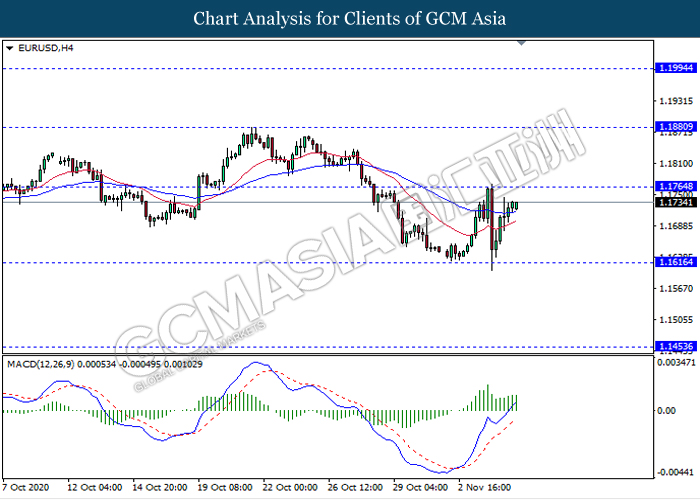Viewport: 700px width, 500px height.
Task: Click the current price label 1.17341
Action: pyautogui.click(x=676, y=203)
